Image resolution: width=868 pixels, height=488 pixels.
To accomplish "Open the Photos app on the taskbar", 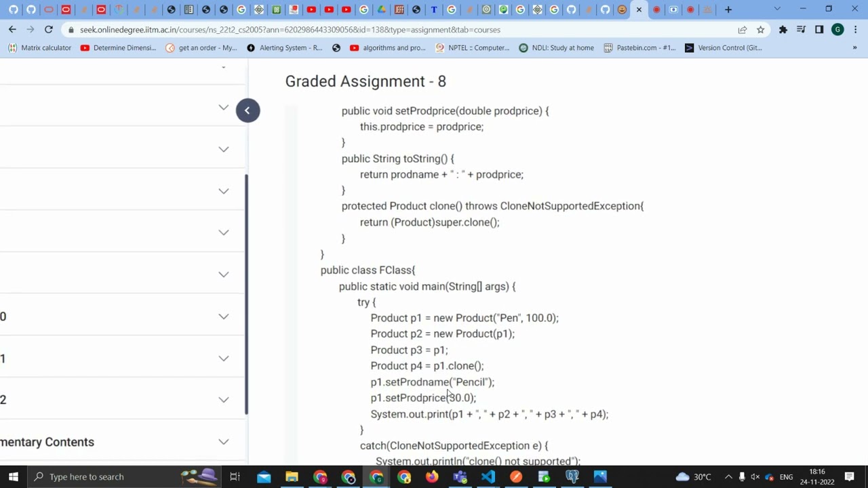I will pyautogui.click(x=600, y=476).
